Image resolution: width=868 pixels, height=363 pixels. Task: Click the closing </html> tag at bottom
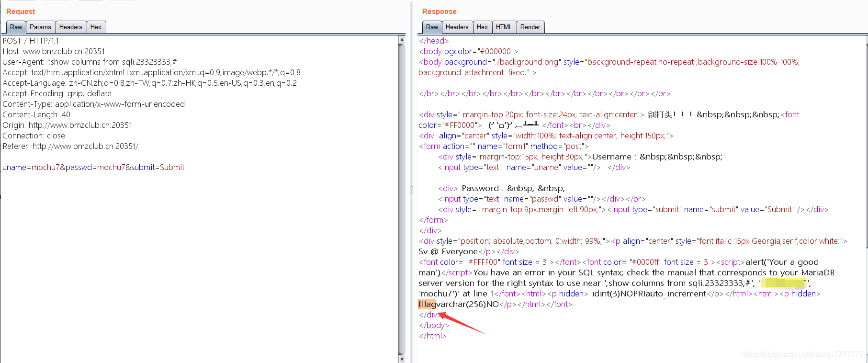(432, 336)
